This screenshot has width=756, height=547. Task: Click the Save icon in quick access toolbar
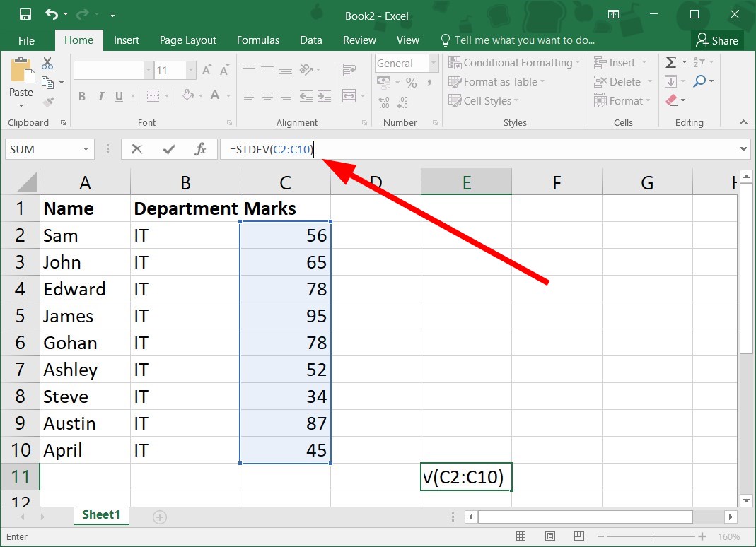[x=25, y=14]
